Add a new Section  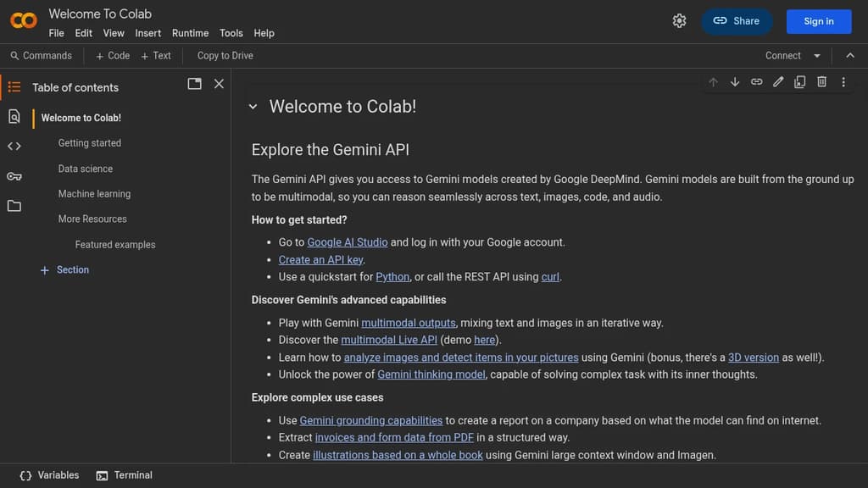(64, 270)
